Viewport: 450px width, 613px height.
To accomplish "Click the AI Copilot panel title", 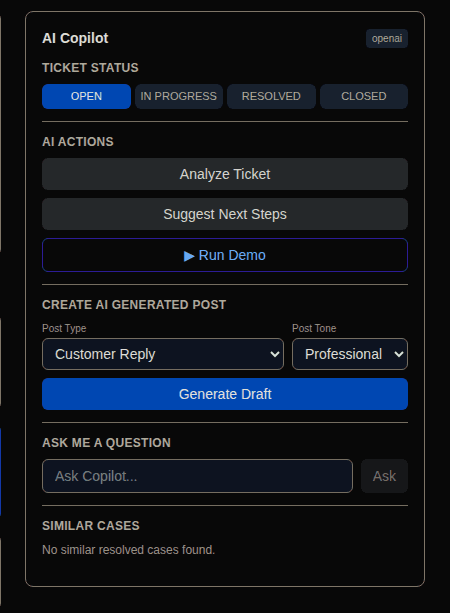I will click(75, 38).
